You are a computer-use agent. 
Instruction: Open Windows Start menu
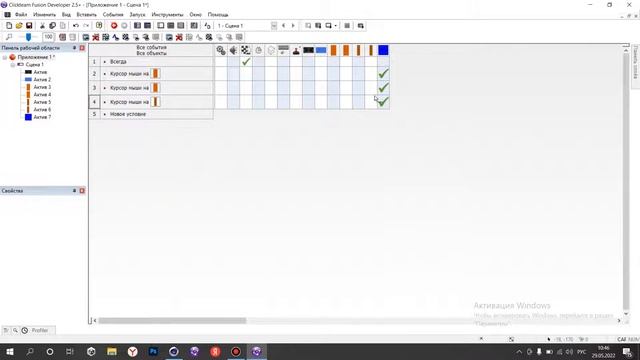click(9, 351)
